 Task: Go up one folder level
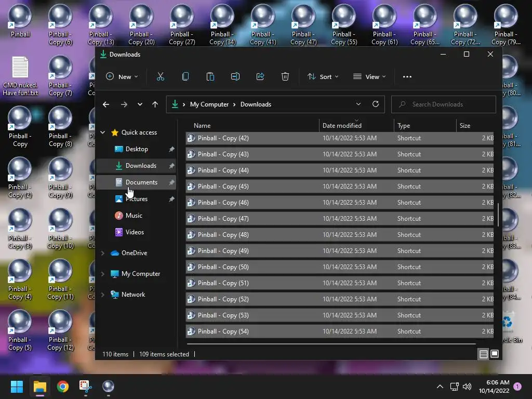pyautogui.click(x=155, y=104)
